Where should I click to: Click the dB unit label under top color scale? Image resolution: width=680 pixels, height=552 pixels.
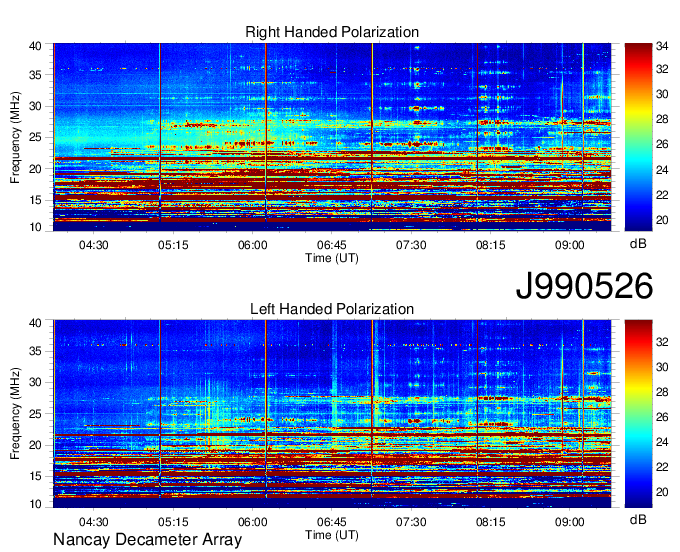tap(638, 244)
